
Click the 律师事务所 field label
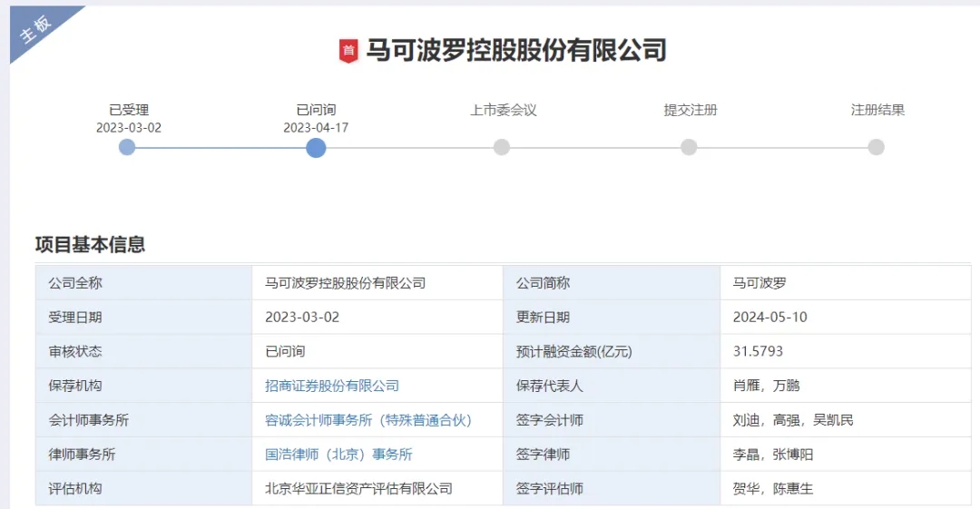tap(82, 455)
